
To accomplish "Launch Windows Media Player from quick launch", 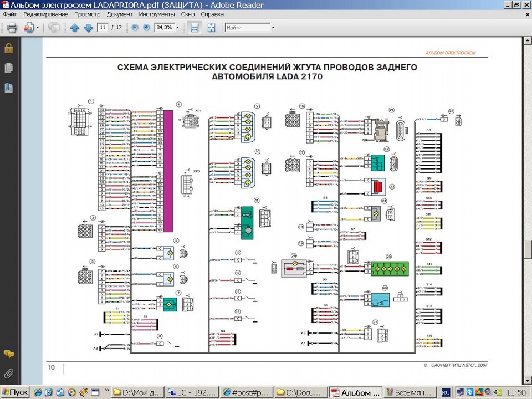I will (71, 392).
